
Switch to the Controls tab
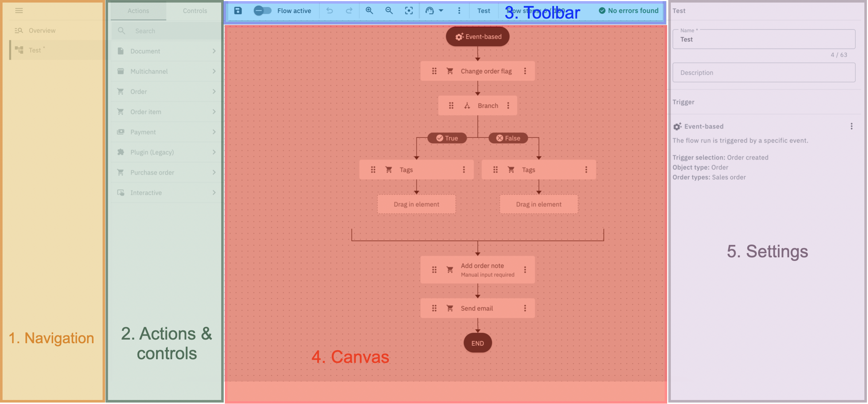click(195, 11)
